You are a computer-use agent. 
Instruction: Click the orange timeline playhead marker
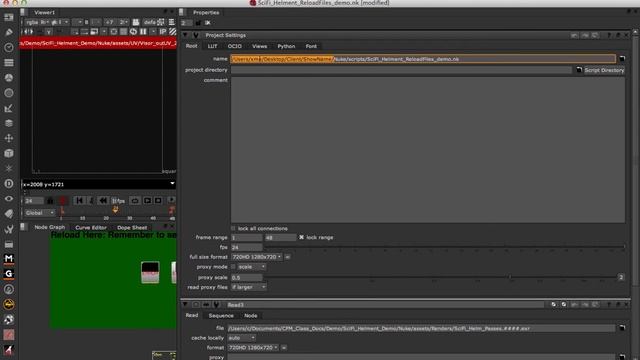[x=115, y=209]
